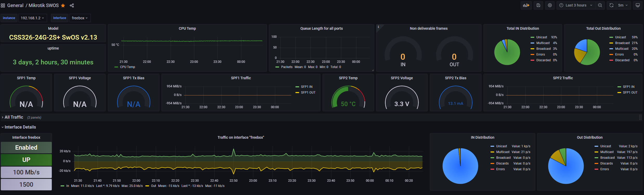Open the instance 192.168.1.2 dropdown
The width and height of the screenshot is (644, 195).
point(32,18)
